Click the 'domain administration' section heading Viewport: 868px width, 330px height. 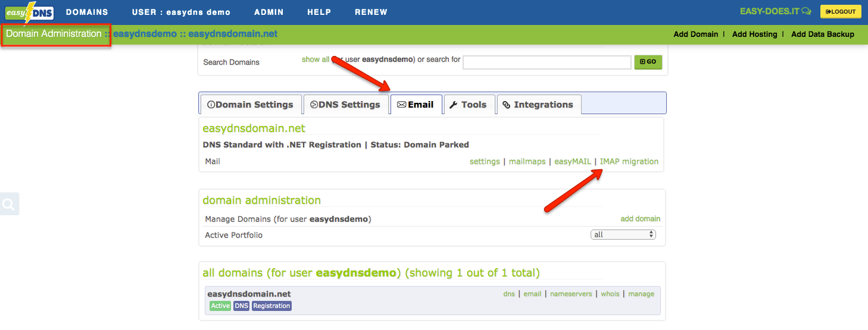(261, 200)
